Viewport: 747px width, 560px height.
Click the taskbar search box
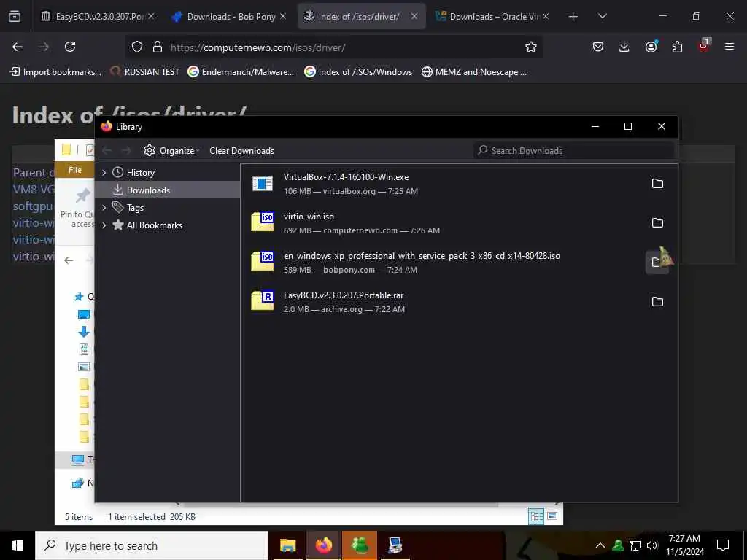coord(152,545)
